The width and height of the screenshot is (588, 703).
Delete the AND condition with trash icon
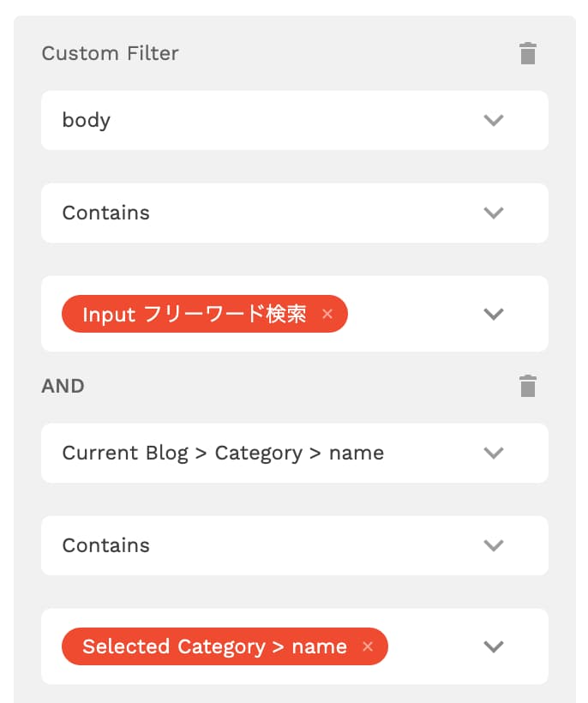(x=527, y=386)
